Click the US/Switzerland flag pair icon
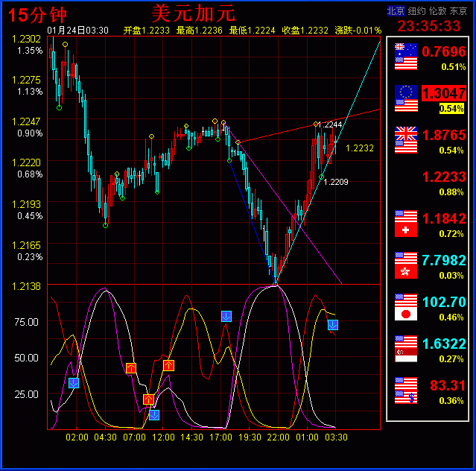 pos(406,224)
